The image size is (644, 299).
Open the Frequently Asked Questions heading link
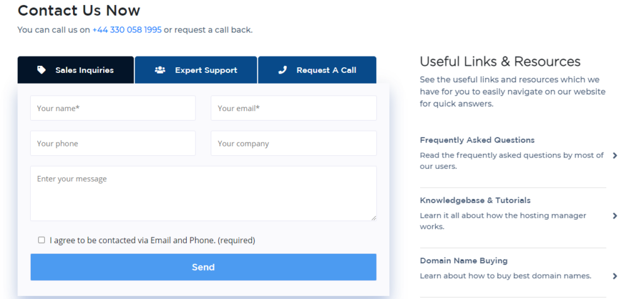pyautogui.click(x=477, y=140)
